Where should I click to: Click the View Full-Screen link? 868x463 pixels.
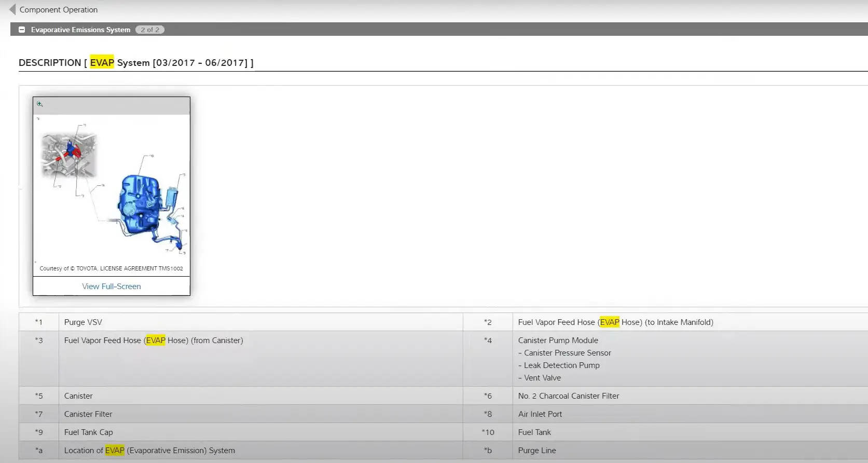(x=112, y=286)
